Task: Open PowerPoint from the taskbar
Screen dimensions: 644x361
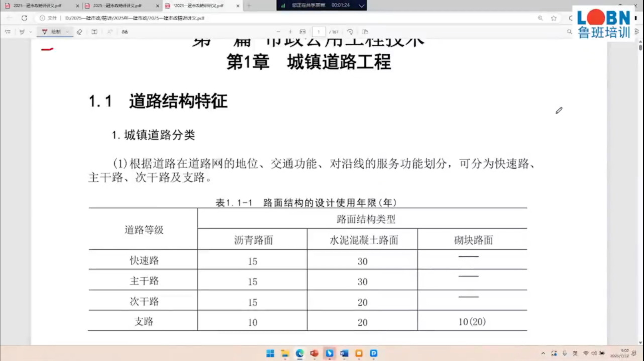Action: (314, 353)
